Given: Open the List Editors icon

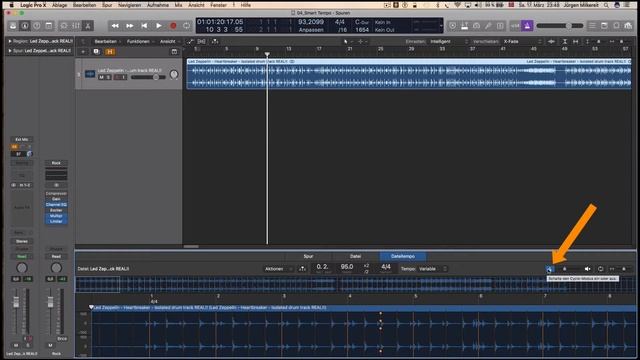Looking at the screenshot, I should click(592, 26).
